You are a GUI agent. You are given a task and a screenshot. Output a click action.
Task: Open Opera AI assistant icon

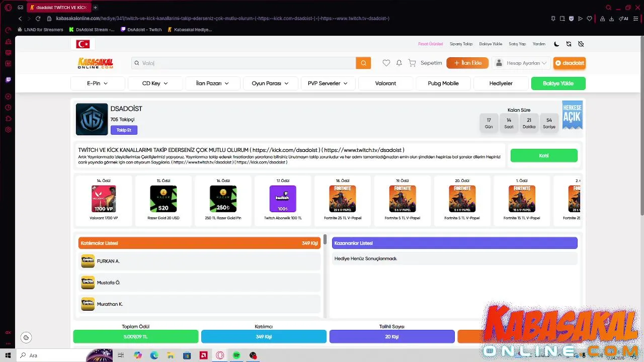(623, 19)
